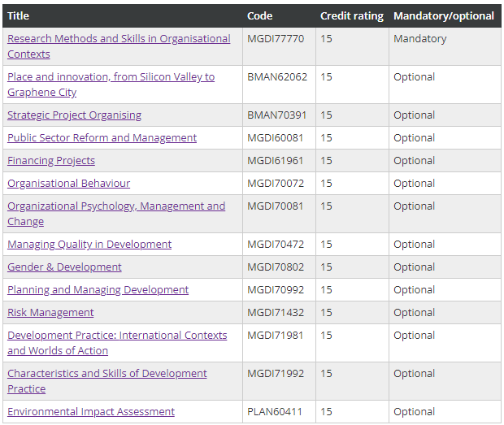Open the Organisational Behaviour course page
This screenshot has height=425, width=504.
click(x=69, y=183)
